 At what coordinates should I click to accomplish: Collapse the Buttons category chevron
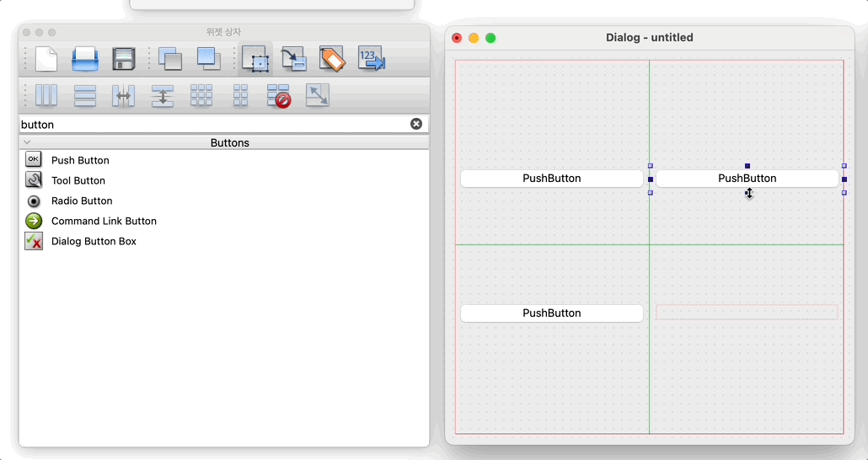(x=27, y=142)
